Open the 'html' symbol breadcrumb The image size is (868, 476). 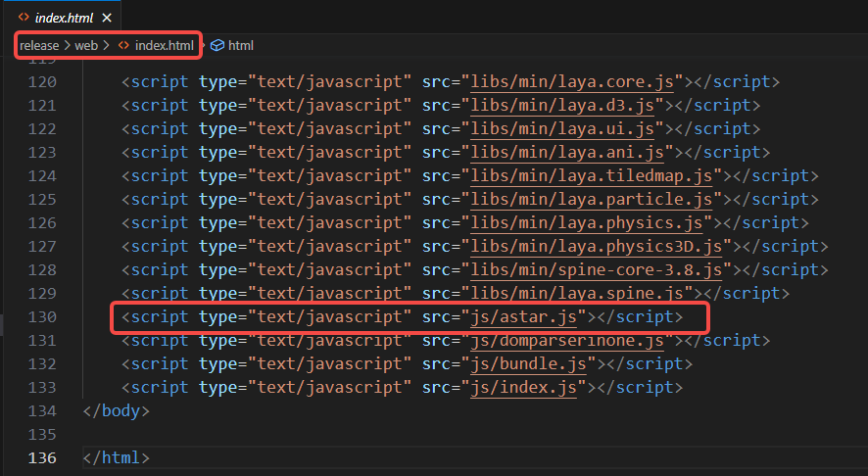(241, 45)
